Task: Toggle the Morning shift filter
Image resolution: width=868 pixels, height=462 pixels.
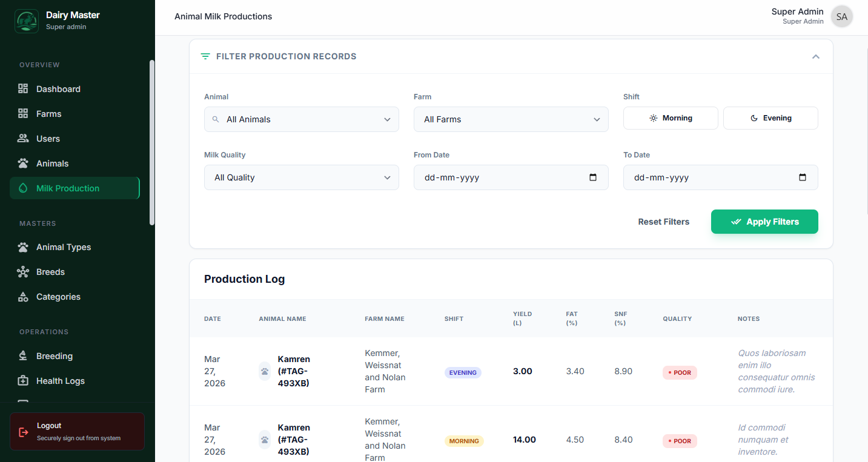Action: [671, 118]
